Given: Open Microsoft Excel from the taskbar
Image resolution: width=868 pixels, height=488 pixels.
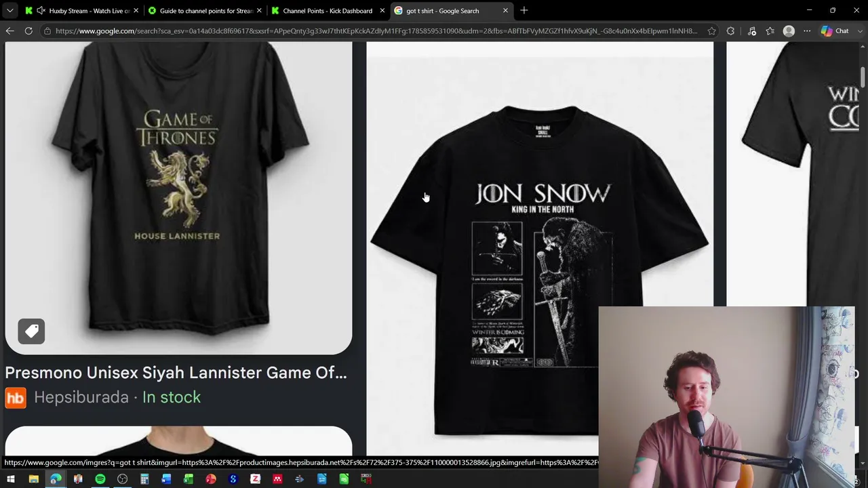Looking at the screenshot, I should (x=189, y=480).
